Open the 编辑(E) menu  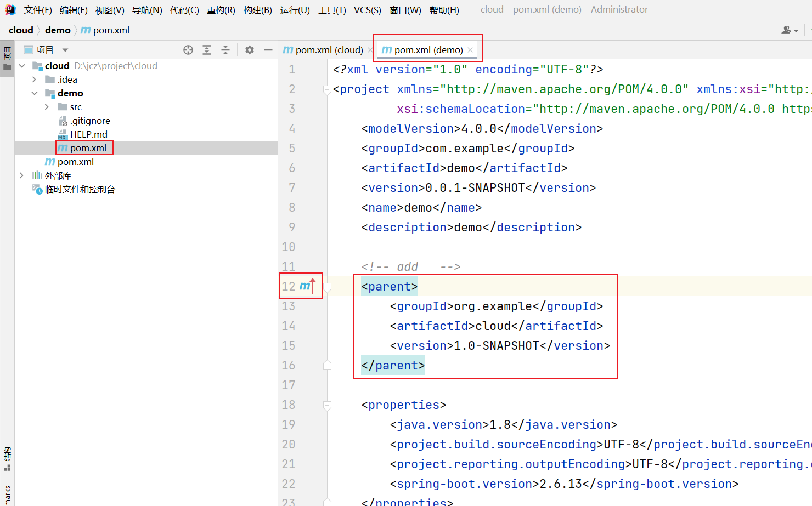point(74,10)
